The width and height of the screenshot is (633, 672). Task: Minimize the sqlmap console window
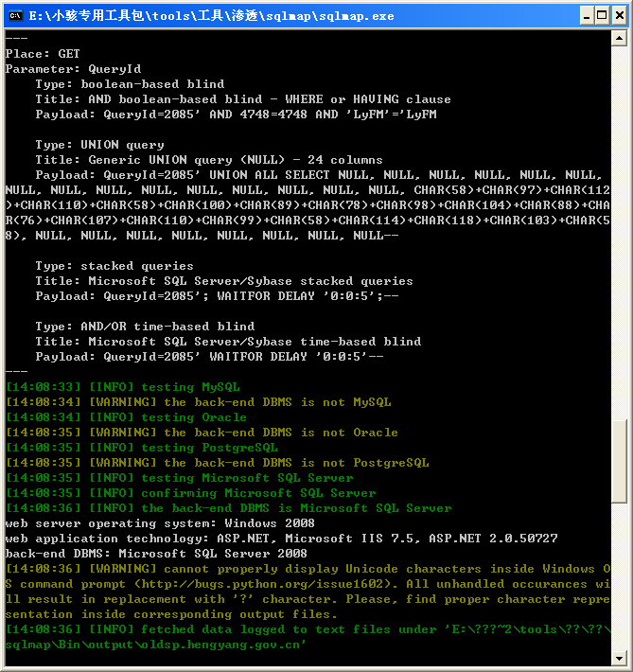tap(587, 16)
